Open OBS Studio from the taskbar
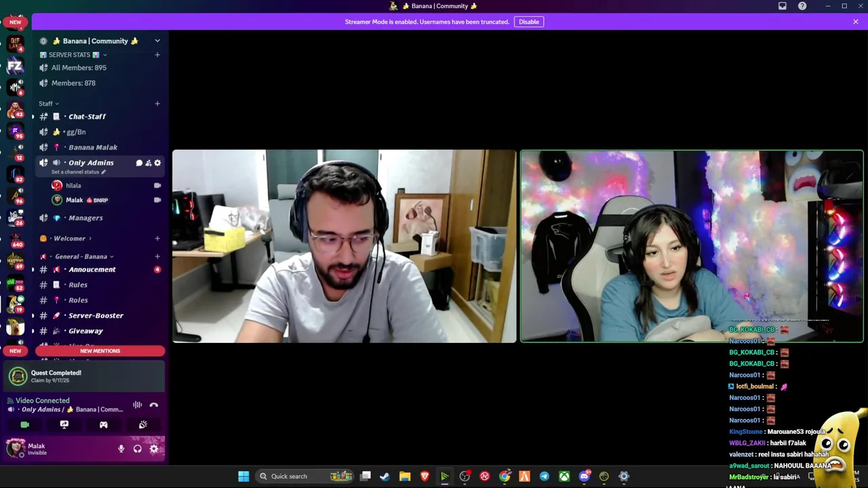The height and width of the screenshot is (488, 868). (465, 476)
